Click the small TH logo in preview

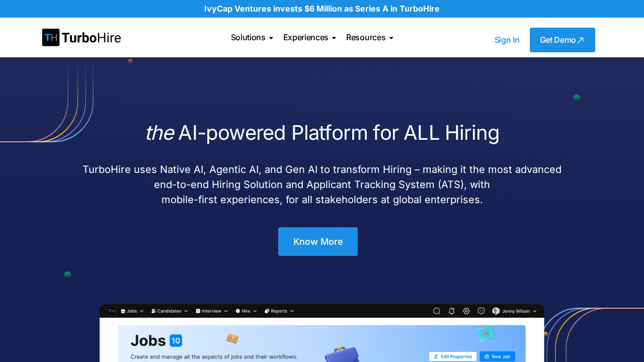pos(111,311)
